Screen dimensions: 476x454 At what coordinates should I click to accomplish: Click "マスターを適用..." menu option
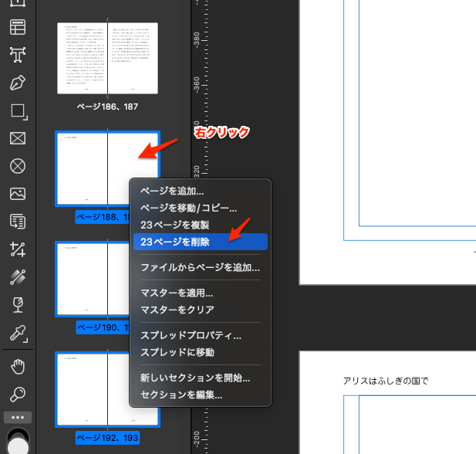point(177,293)
